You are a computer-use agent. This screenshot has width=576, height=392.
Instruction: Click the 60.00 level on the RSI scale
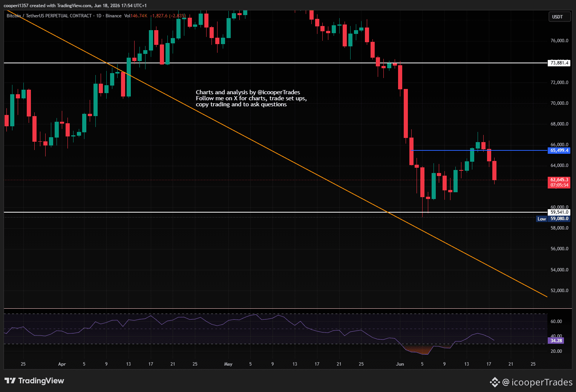tap(556, 322)
